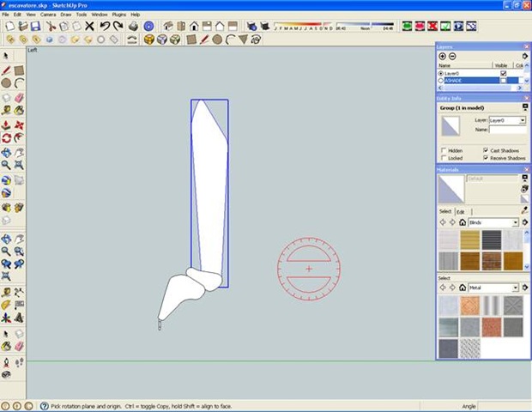Select the arrow Select tool
The height and width of the screenshot is (412, 532).
[6, 56]
